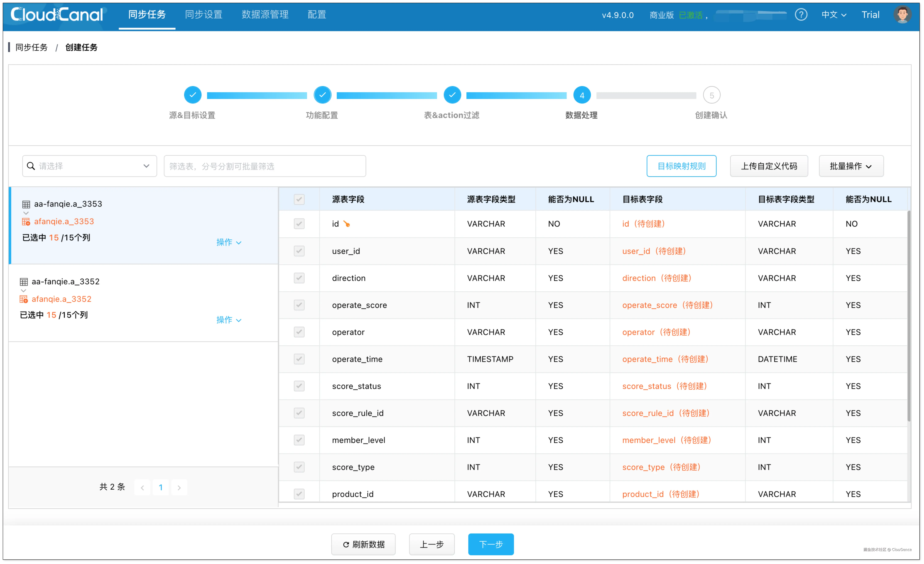
Task: Click the search magnifier icon in selector
Action: pyautogui.click(x=31, y=166)
